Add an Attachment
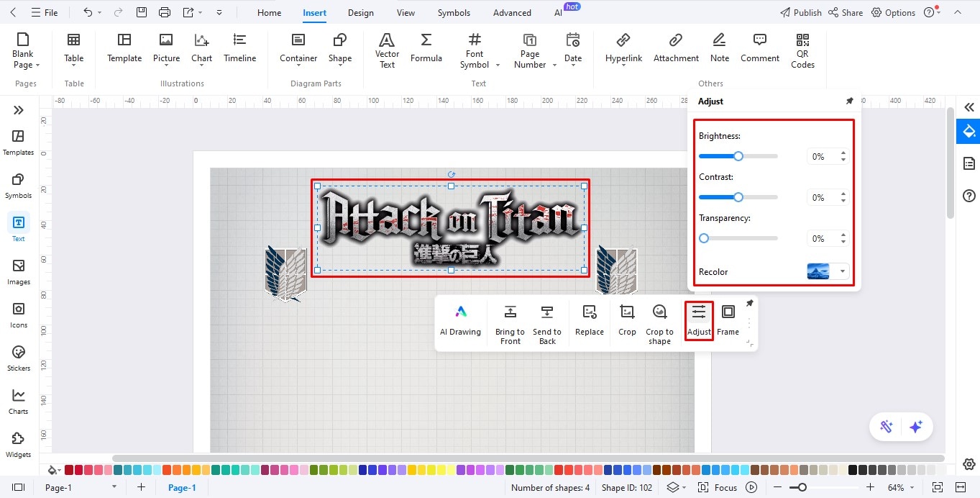Image resolution: width=980 pixels, height=498 pixels. click(x=676, y=47)
